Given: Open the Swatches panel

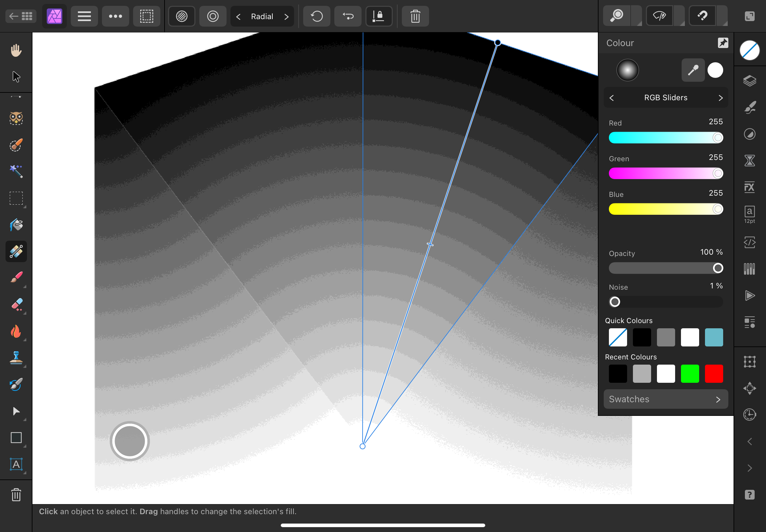Looking at the screenshot, I should point(666,399).
